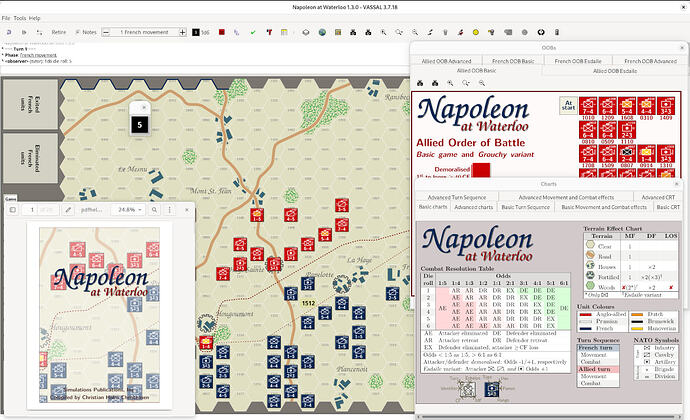The height and width of the screenshot is (420, 690).
Task: Open Basic Movement and Combat effects tab
Action: click(604, 207)
